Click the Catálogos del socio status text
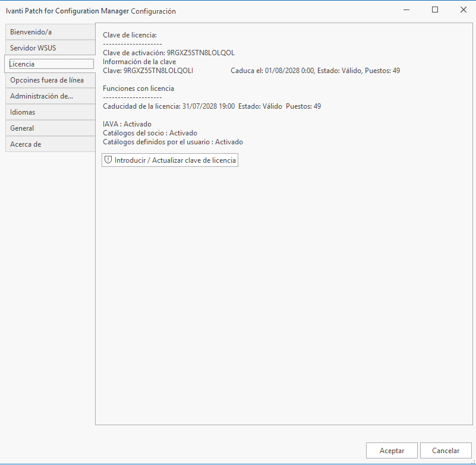This screenshot has width=476, height=465. [150, 133]
